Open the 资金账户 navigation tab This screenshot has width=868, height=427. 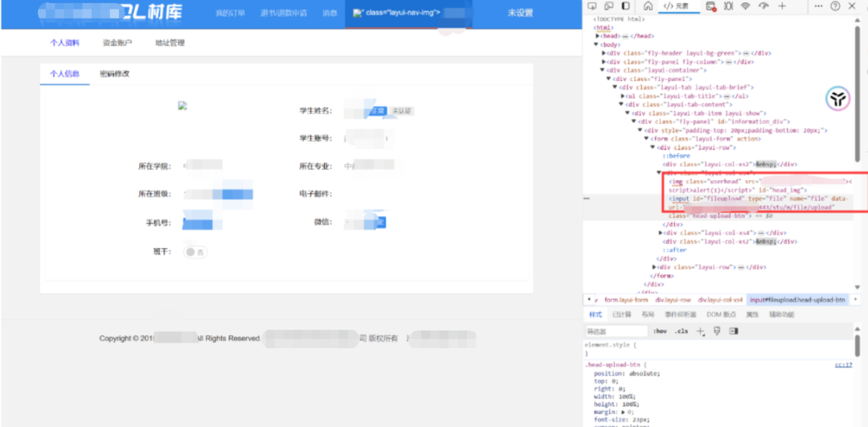pos(117,43)
